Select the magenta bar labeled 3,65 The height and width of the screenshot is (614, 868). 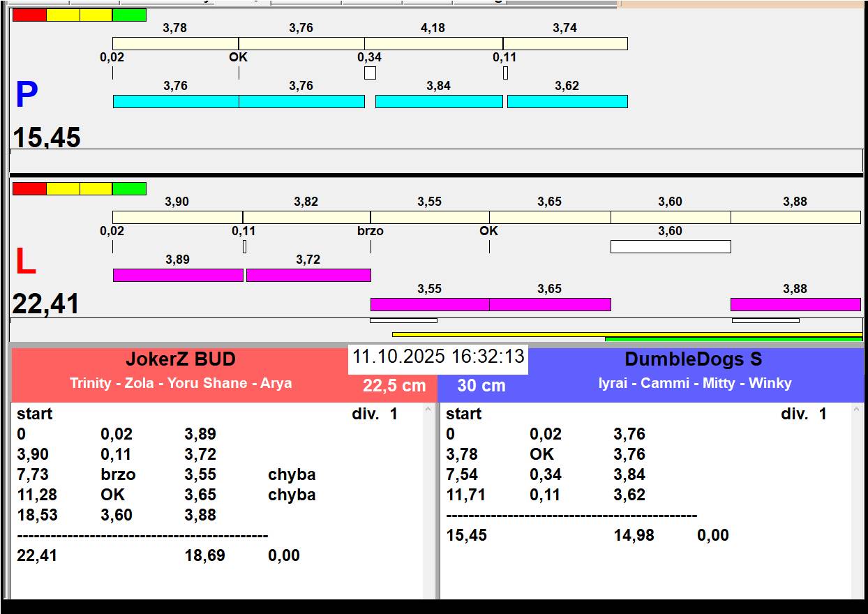pos(550,304)
